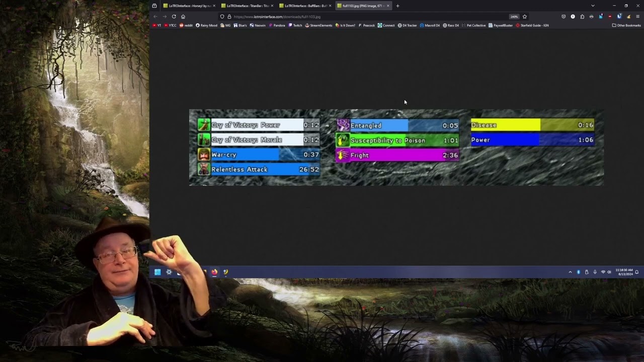Switch to the LoTROInterface BuffBars tab

click(305, 6)
